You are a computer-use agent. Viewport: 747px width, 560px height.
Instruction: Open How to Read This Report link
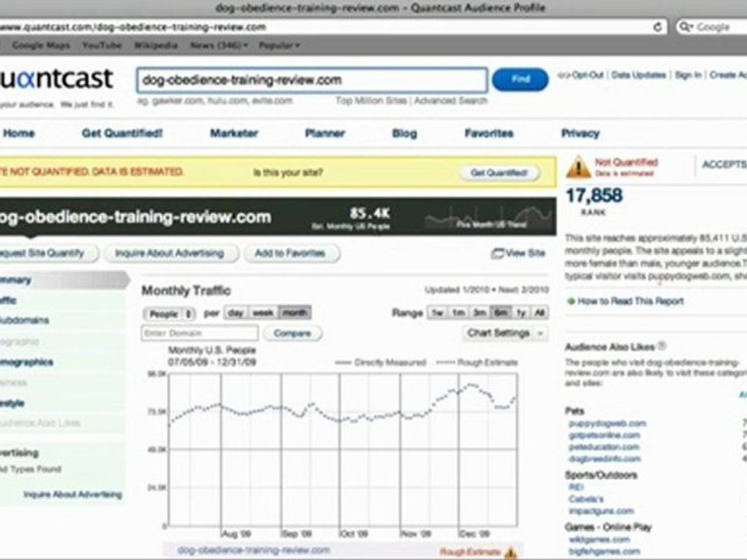631,301
